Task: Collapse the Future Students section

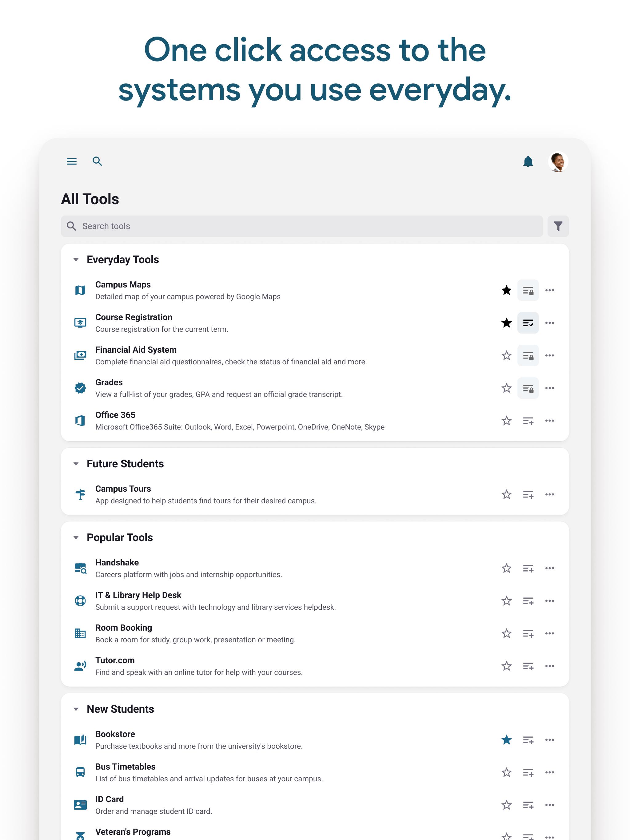Action: tap(76, 464)
